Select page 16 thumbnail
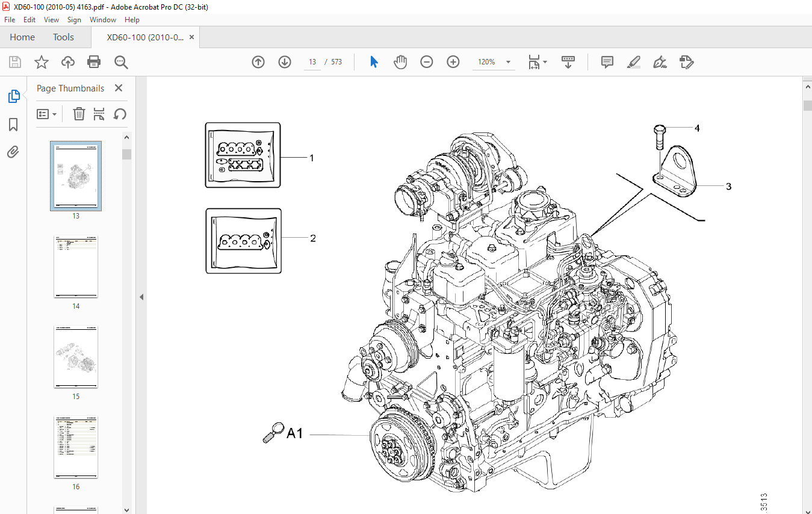The height and width of the screenshot is (514, 812). click(x=76, y=447)
